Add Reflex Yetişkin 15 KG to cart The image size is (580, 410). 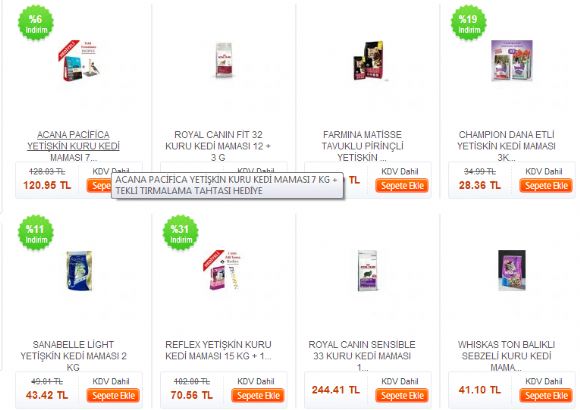(x=258, y=395)
